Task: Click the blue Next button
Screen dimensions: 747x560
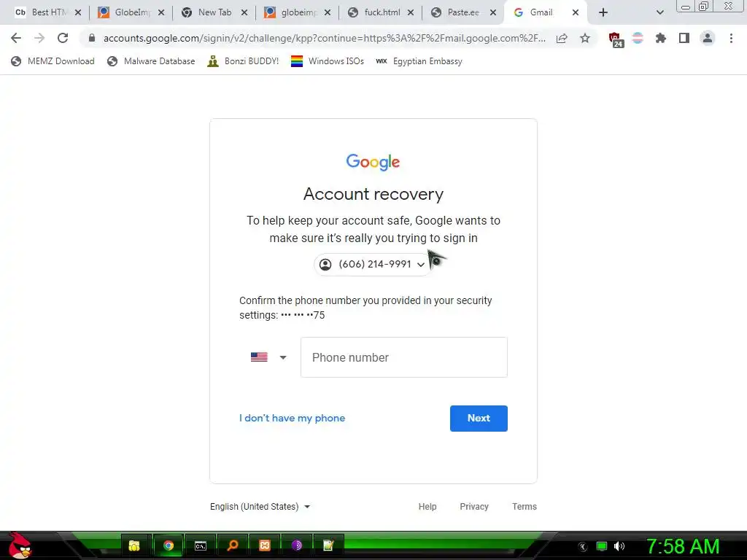Action: 479,418
